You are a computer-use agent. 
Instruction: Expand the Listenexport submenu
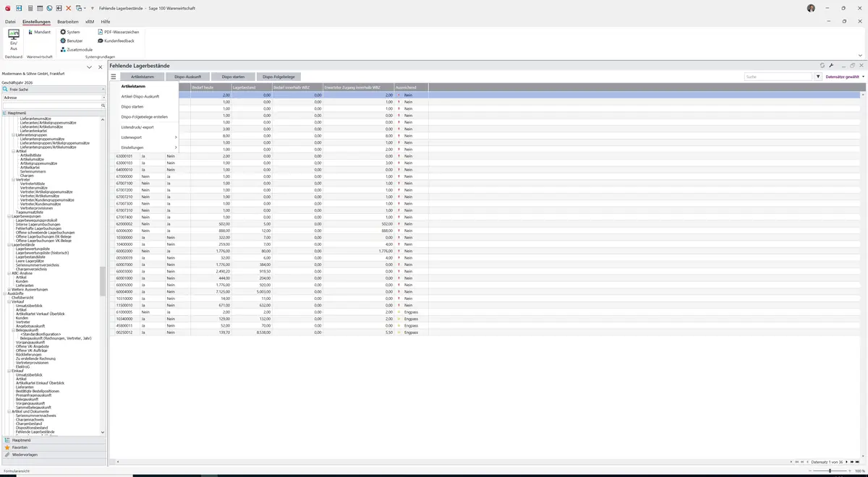(149, 137)
